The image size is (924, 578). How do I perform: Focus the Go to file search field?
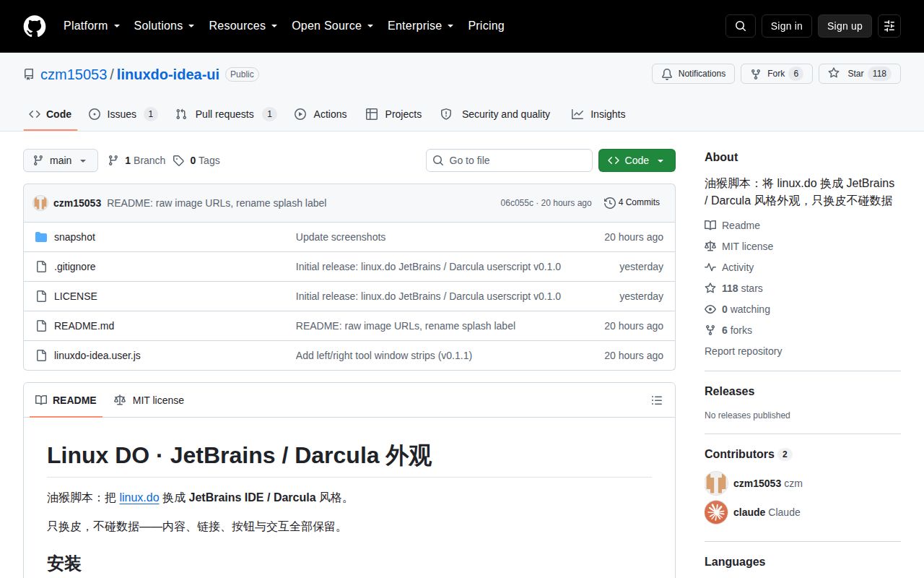509,160
